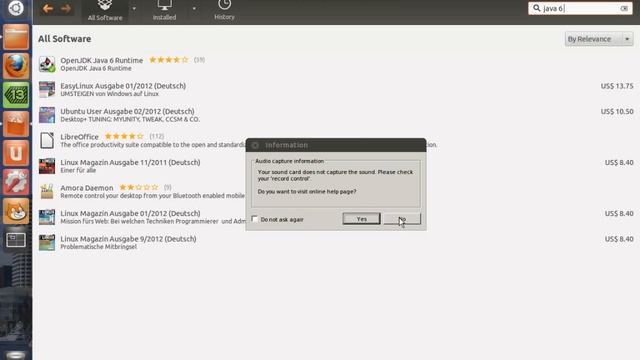Viewport: 640px width, 360px height.
Task: Click Yes in the Information dialog
Action: point(362,219)
